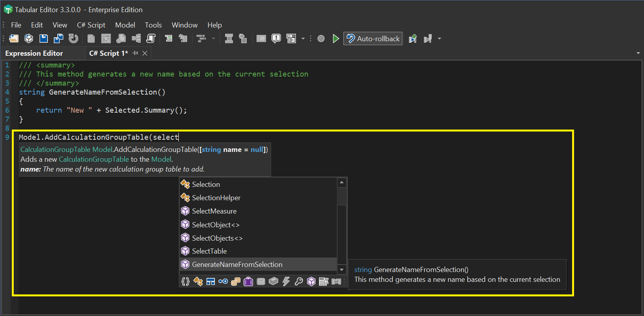Choose SelectObjects<> from autocomplete list
This screenshot has height=316, width=644.
[x=258, y=238]
